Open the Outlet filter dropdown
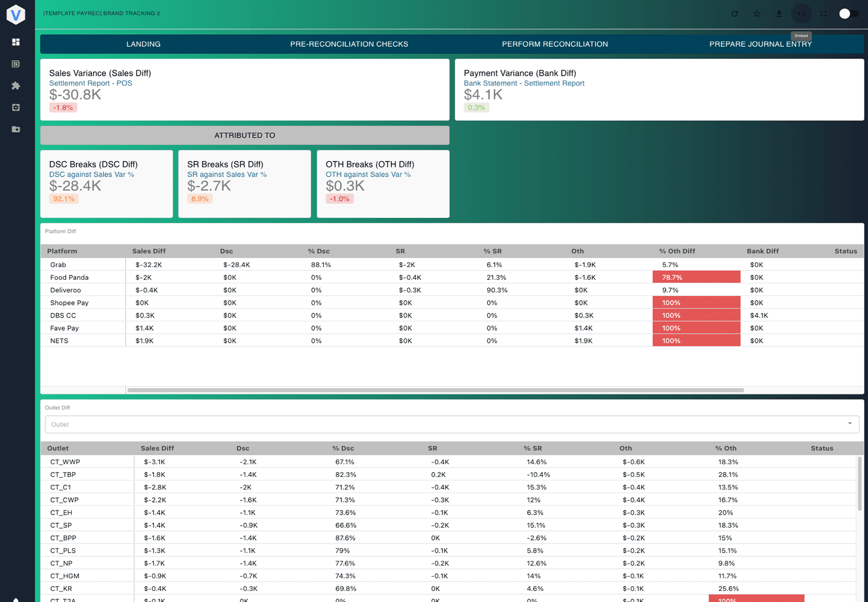The height and width of the screenshot is (602, 868). click(452, 424)
